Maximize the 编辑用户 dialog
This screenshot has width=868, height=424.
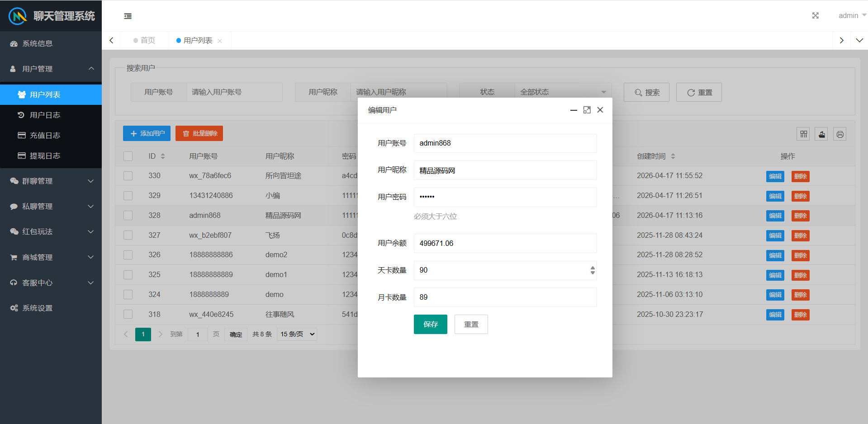click(x=587, y=110)
